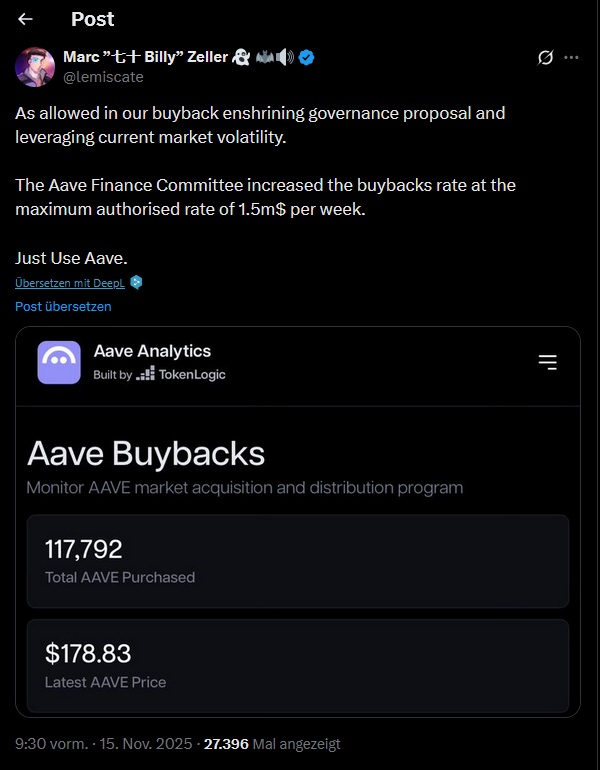Viewport: 600px width, 770px height.
Task: Click Marc Zeller's profile avatar
Action: pyautogui.click(x=35, y=66)
